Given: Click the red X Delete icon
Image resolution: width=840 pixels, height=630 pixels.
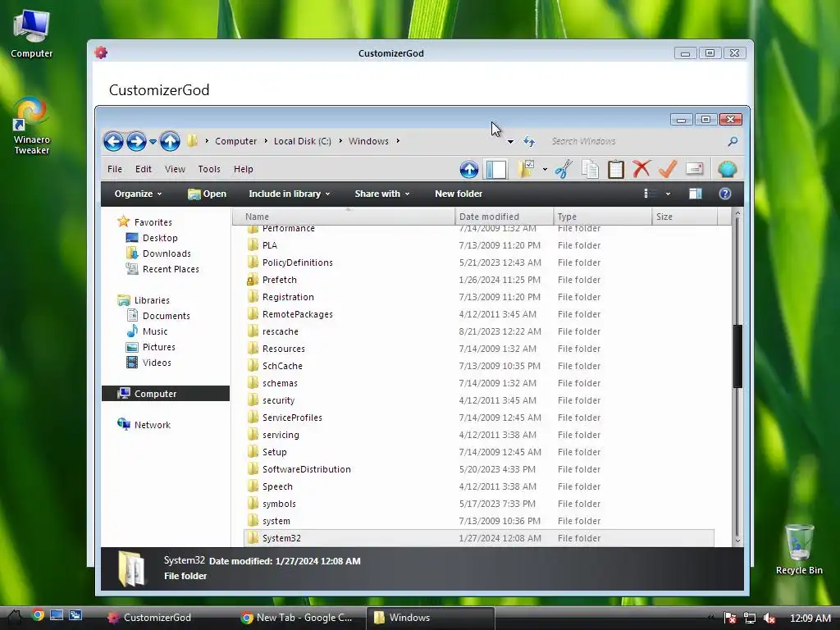Looking at the screenshot, I should pos(641,169).
